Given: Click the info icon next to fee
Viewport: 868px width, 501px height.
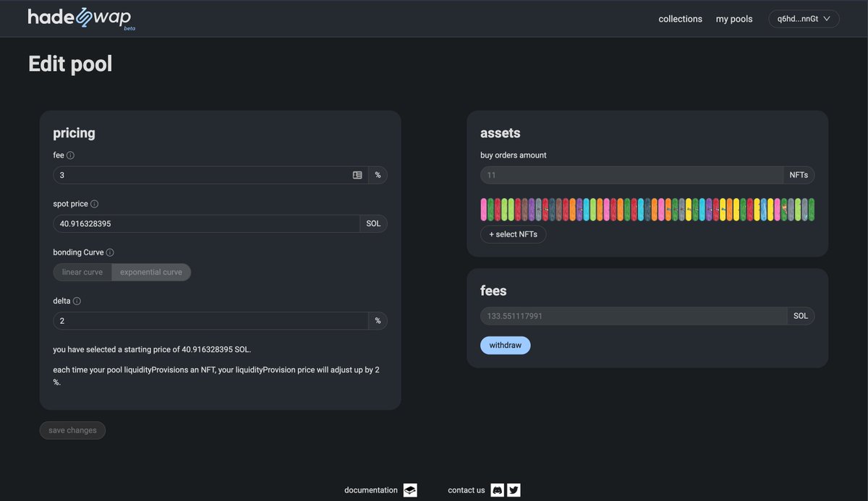Looking at the screenshot, I should click(x=71, y=155).
